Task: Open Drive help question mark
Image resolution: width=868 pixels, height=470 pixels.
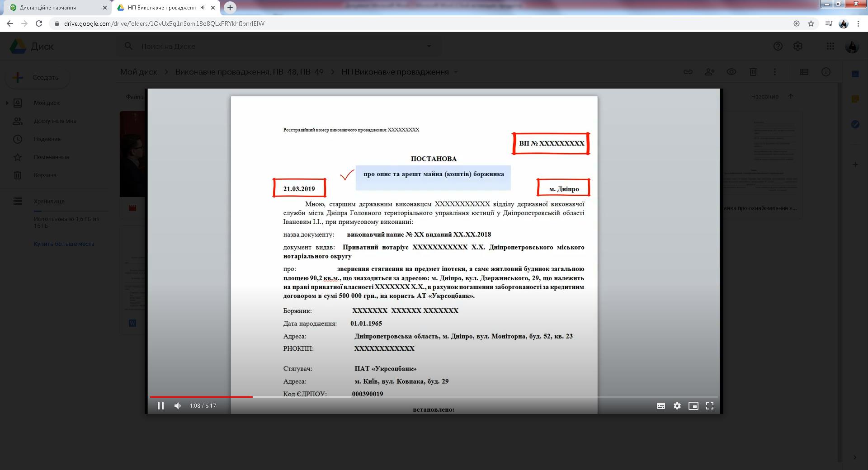Action: 778,46
